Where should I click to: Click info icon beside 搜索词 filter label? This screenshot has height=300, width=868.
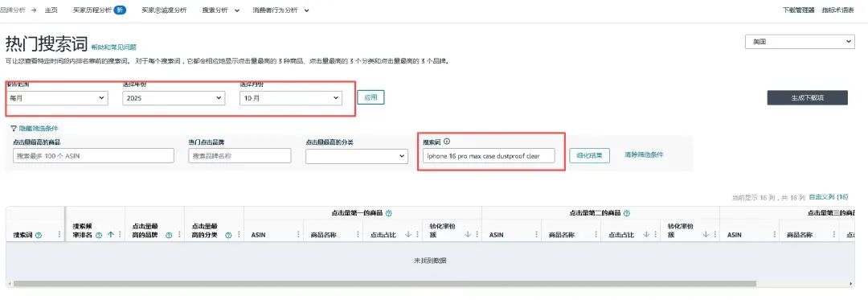tap(447, 142)
